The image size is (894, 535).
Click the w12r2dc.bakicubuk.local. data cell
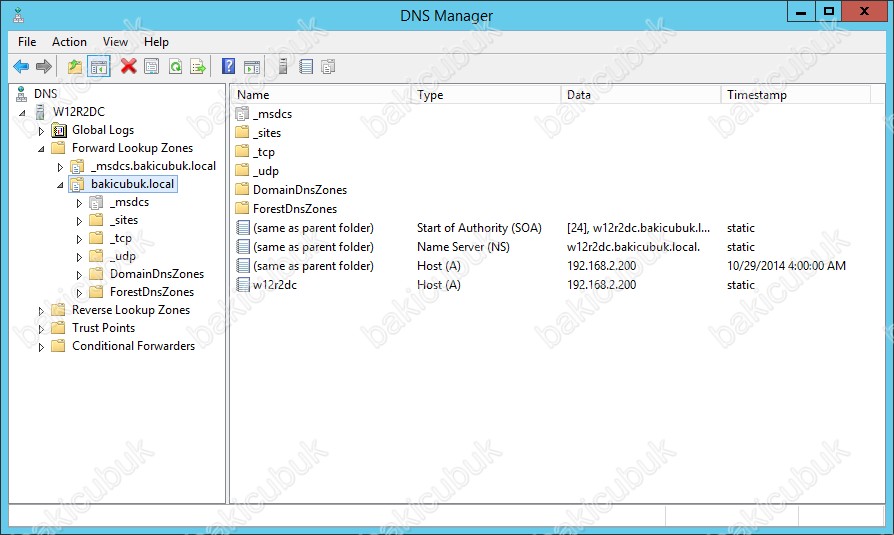pyautogui.click(x=633, y=246)
